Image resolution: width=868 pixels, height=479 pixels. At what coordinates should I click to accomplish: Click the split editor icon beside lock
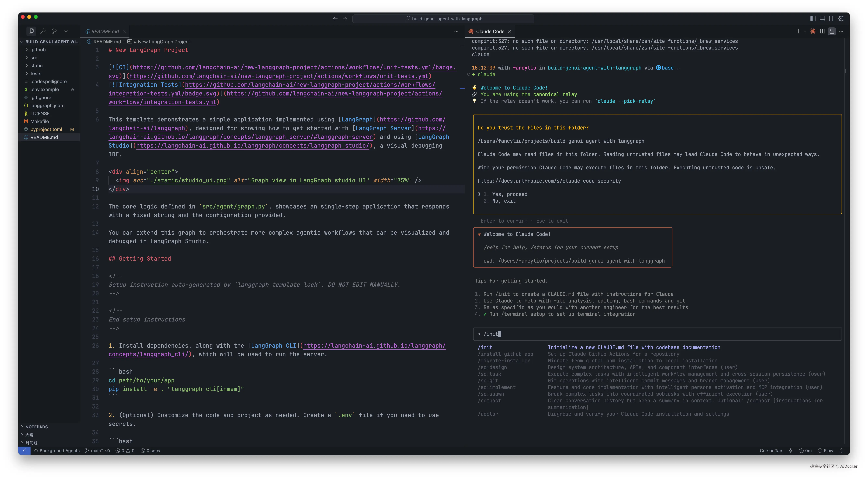(823, 31)
